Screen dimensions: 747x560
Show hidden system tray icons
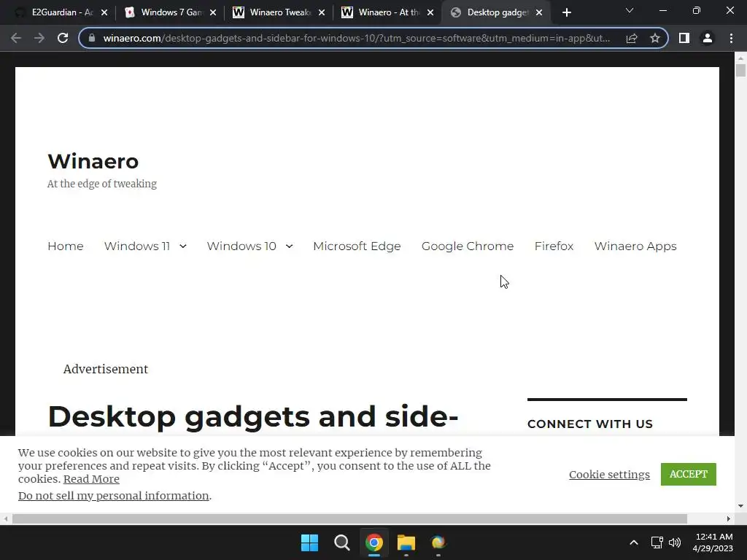[634, 542]
